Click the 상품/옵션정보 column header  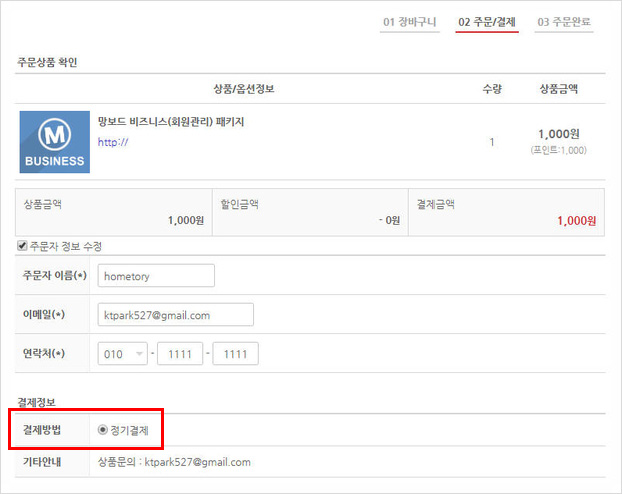pyautogui.click(x=244, y=88)
